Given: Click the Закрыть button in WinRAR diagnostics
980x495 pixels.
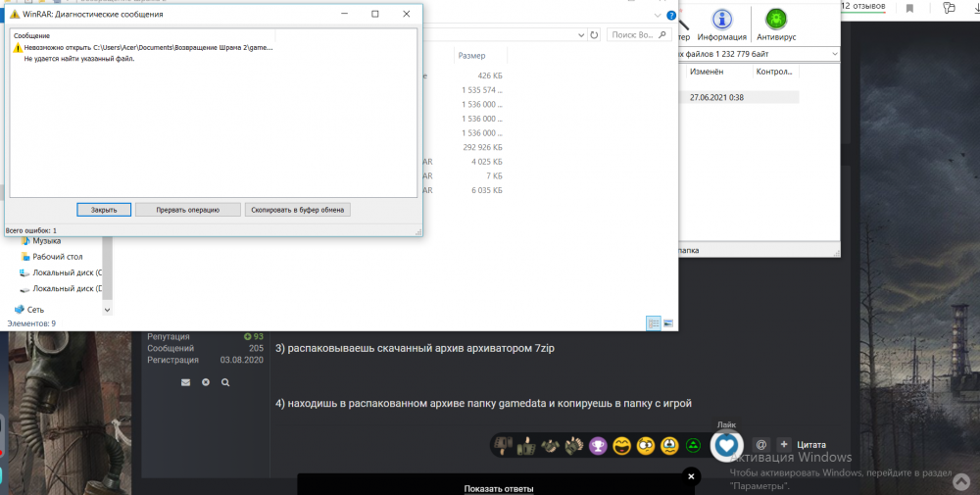Looking at the screenshot, I should 104,210.
